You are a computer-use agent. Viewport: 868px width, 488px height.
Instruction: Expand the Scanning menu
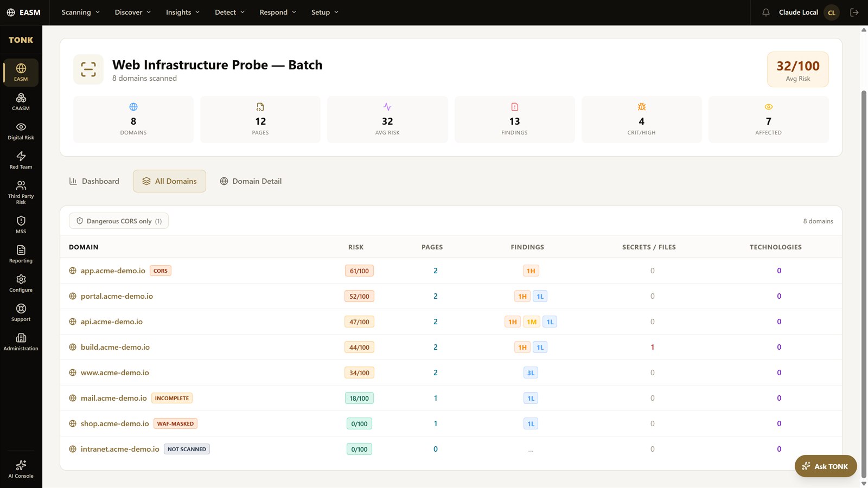pos(80,12)
